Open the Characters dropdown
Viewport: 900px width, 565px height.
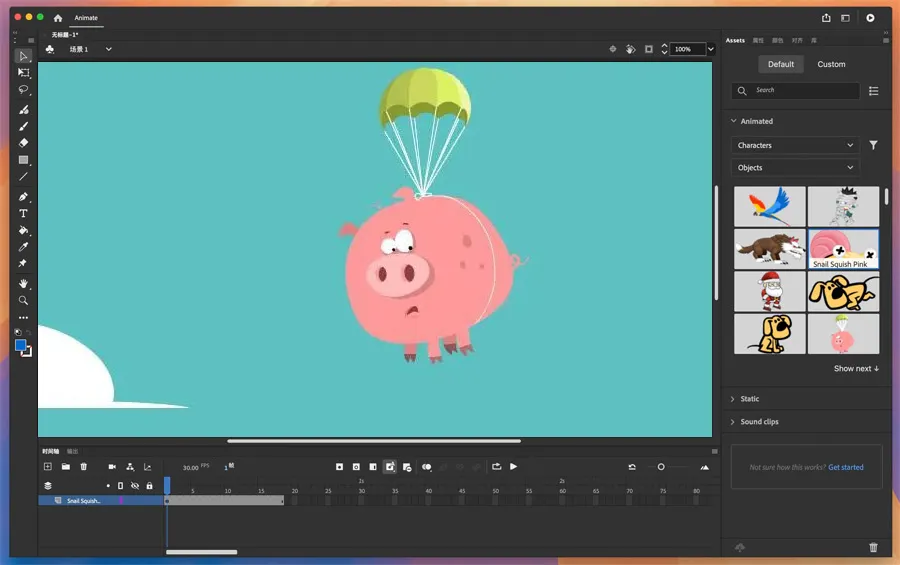[x=794, y=145]
